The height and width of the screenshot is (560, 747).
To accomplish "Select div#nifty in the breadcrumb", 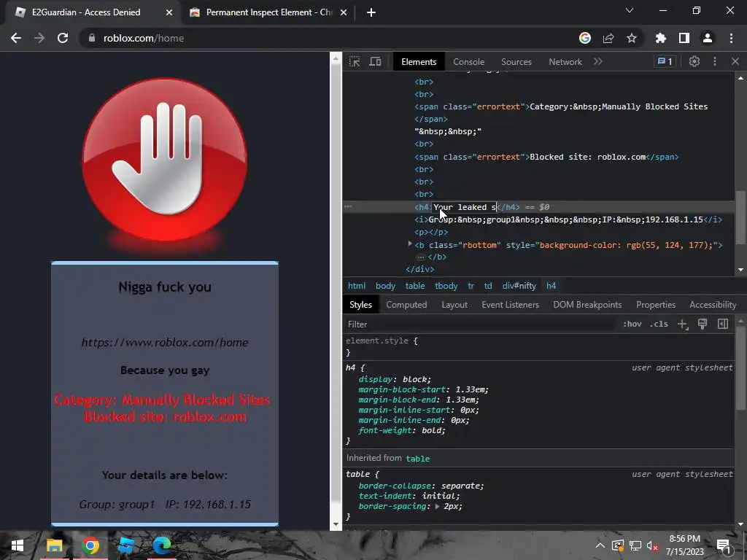I will pos(519,286).
